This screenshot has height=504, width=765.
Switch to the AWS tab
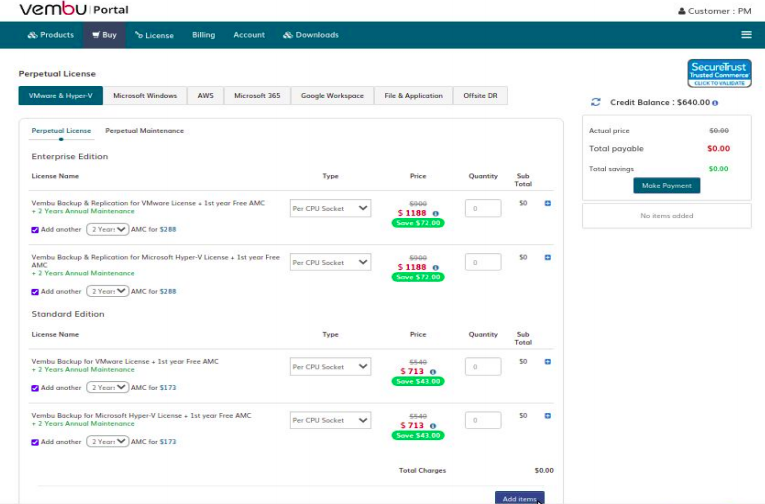click(205, 96)
